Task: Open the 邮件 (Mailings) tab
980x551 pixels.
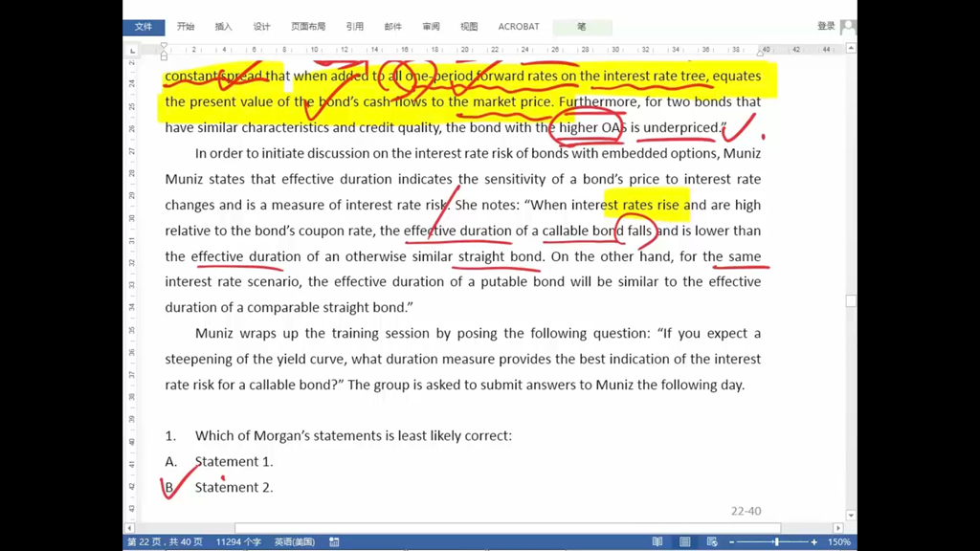Action: [x=392, y=27]
